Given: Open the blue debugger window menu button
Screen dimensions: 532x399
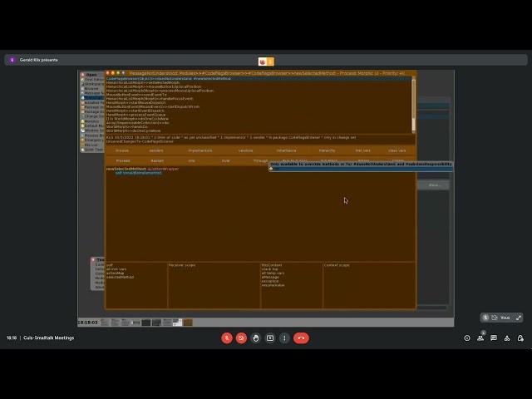Looking at the screenshot, I should (123, 73).
